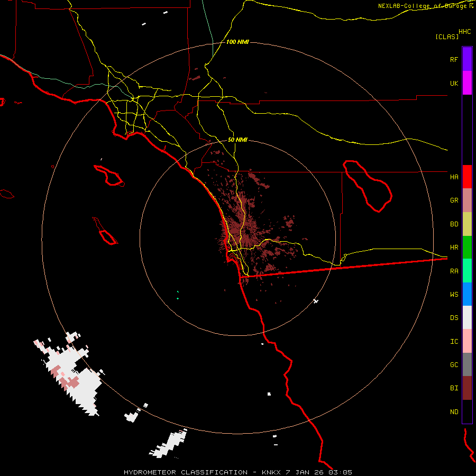The image size is (476, 476).
Task: Click the "WS" legend label
Action: [x=454, y=295]
